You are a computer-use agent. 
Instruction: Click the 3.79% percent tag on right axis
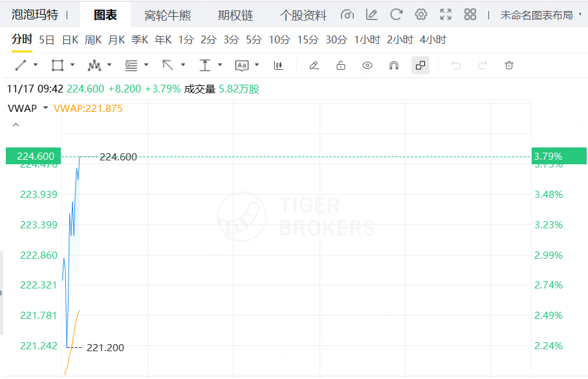coord(559,156)
